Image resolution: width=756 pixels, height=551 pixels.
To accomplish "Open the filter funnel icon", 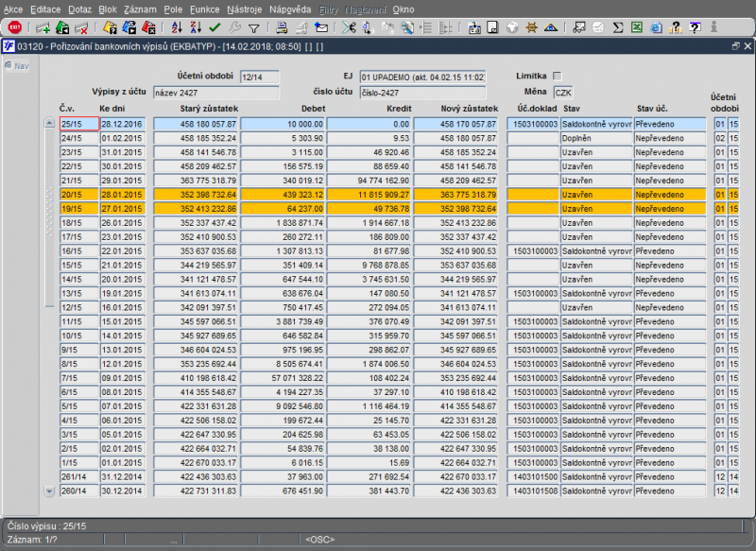I will (253, 27).
